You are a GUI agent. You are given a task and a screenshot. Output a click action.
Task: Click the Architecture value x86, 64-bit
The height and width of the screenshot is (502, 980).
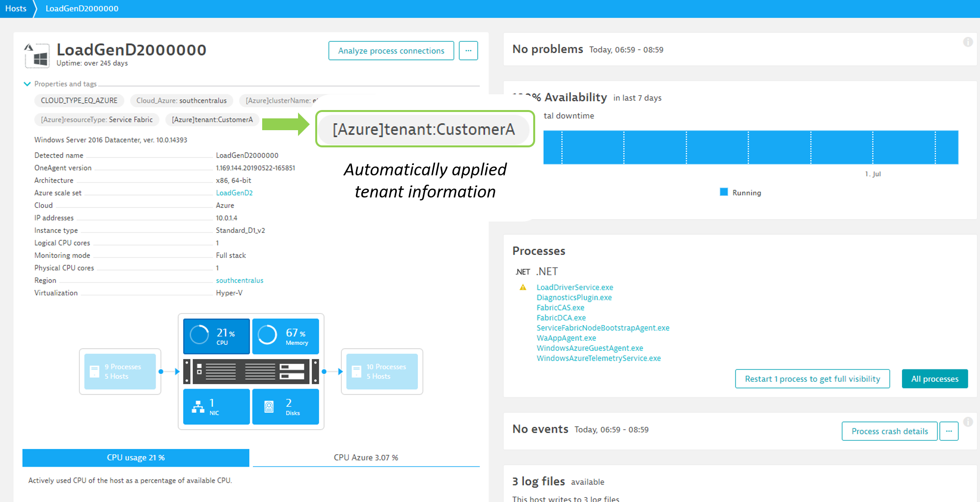pyautogui.click(x=233, y=180)
